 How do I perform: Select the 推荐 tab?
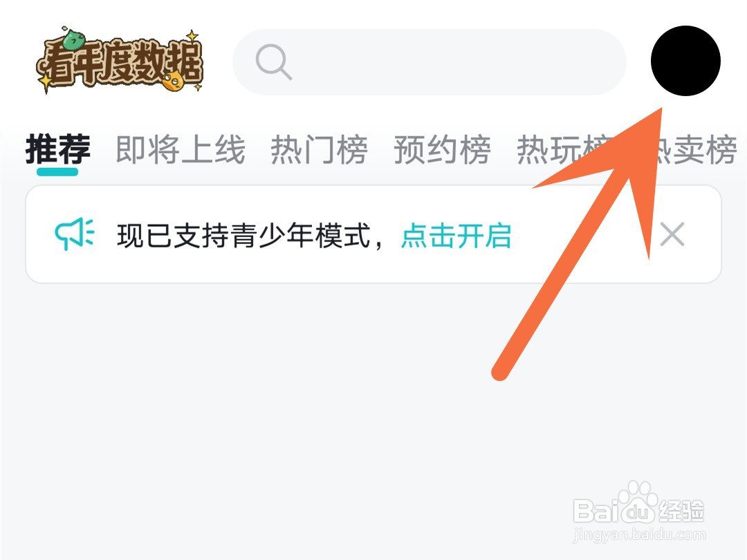pos(57,149)
